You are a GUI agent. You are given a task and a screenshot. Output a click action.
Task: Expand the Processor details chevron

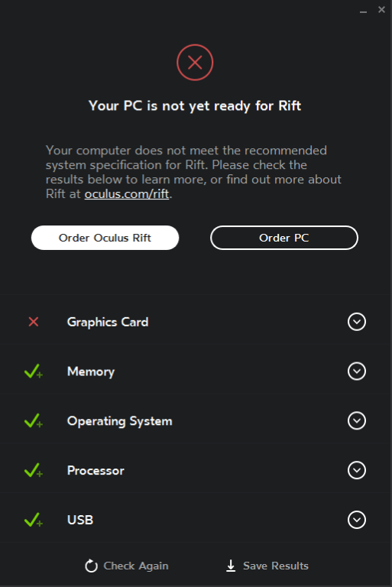tap(356, 470)
